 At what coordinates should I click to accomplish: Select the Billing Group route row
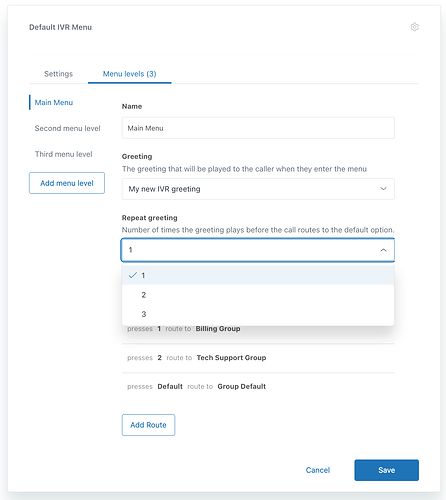coord(258,329)
